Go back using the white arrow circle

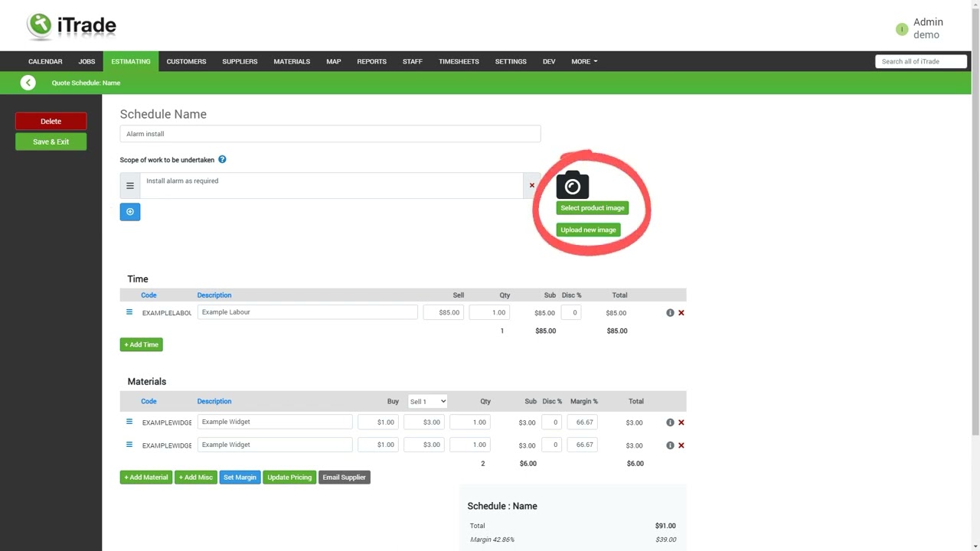28,83
